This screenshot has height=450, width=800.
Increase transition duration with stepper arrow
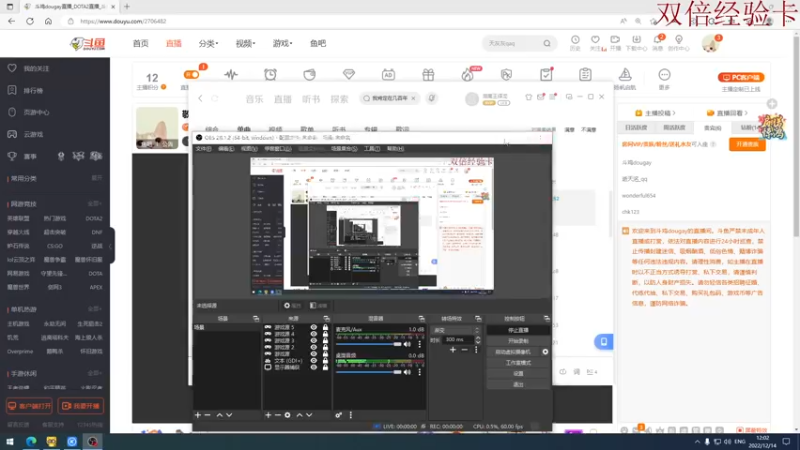(x=478, y=337)
